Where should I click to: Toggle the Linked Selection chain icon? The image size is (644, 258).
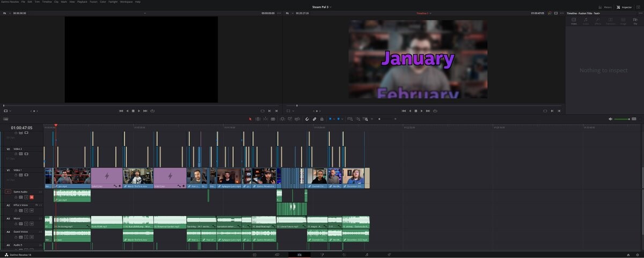[x=314, y=119]
